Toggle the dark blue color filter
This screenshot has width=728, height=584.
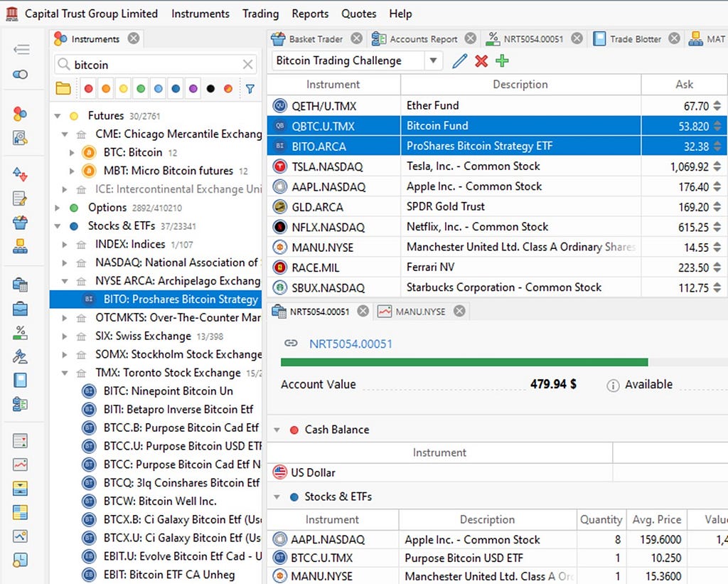tap(176, 88)
